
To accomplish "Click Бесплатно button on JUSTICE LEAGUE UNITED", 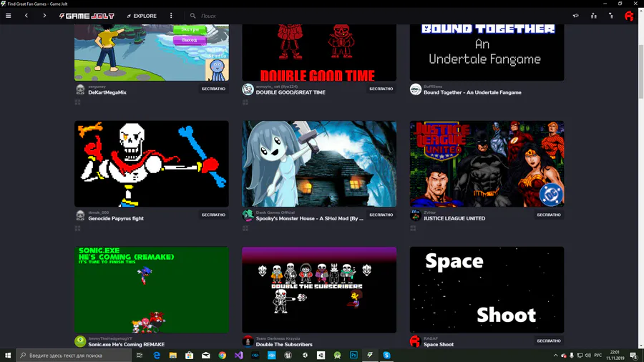I will click(549, 215).
